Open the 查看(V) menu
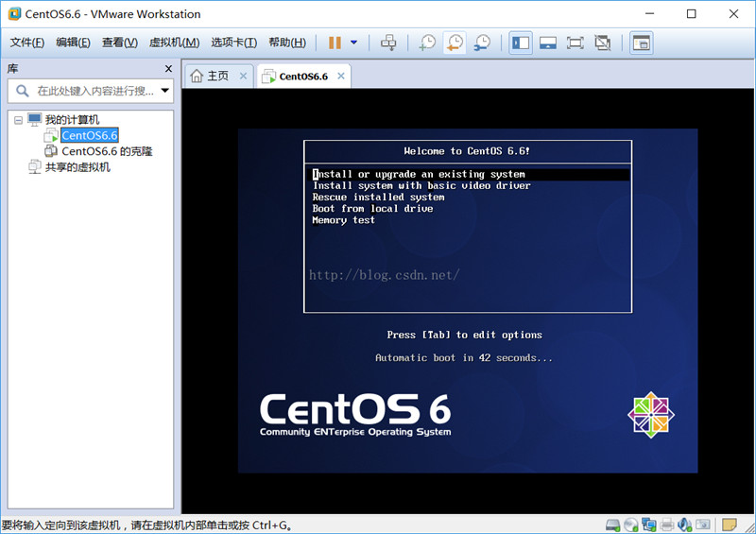Screen dimensions: 756x534 [120, 43]
